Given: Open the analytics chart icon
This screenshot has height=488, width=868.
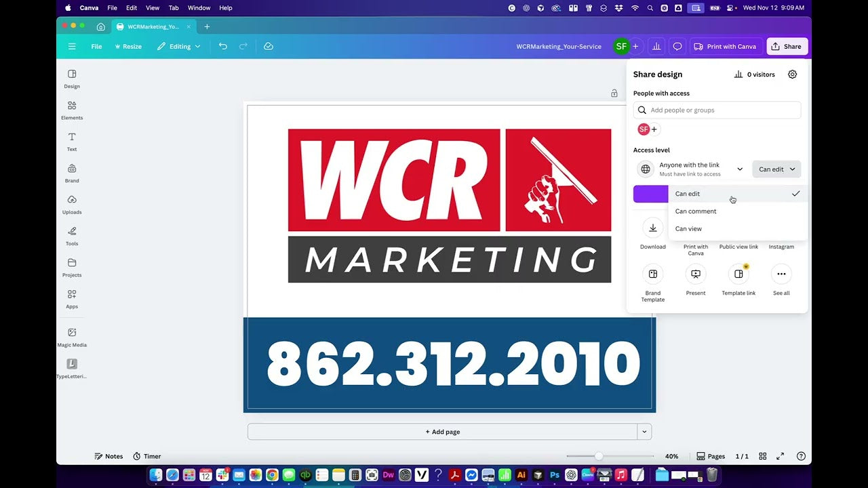Looking at the screenshot, I should pyautogui.click(x=656, y=46).
